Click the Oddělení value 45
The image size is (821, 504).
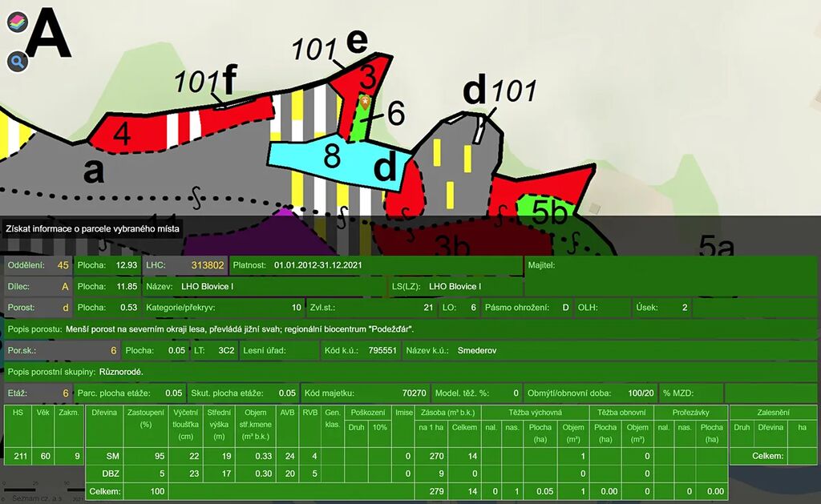(63, 265)
